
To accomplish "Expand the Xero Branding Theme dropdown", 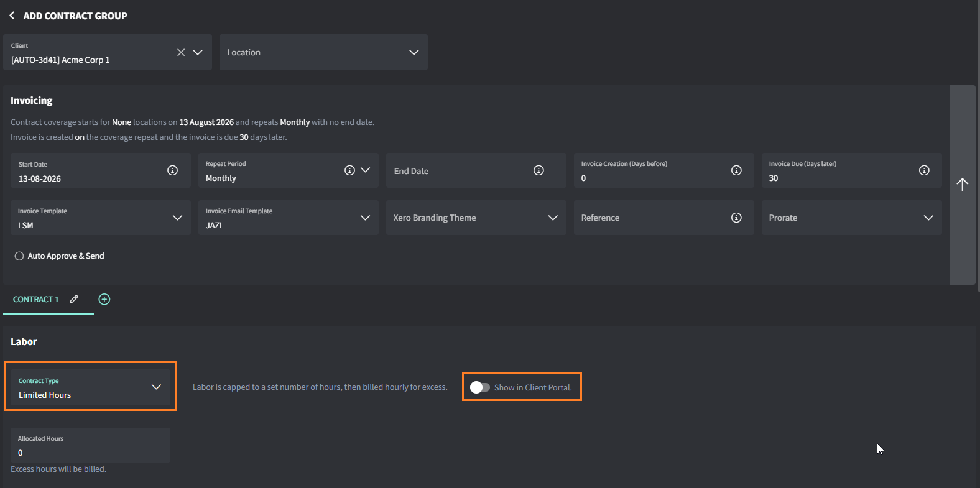I will click(476, 218).
